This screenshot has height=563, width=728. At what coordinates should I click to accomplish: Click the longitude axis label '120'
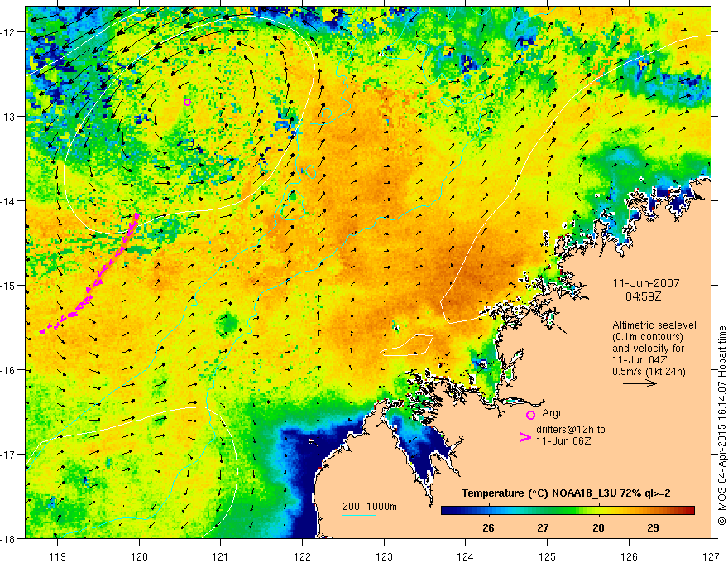[139, 556]
